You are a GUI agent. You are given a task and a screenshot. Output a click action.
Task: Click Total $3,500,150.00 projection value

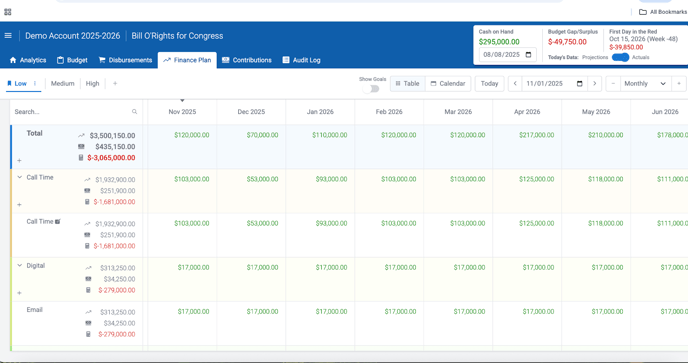pyautogui.click(x=112, y=136)
